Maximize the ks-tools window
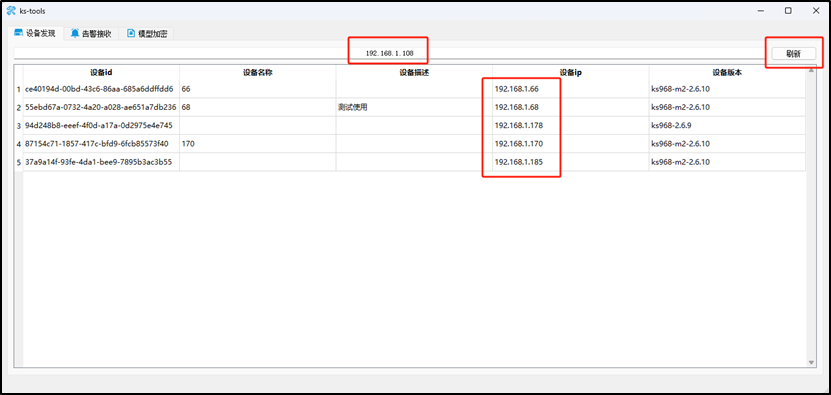Screen dimensions: 831x395 (788, 11)
